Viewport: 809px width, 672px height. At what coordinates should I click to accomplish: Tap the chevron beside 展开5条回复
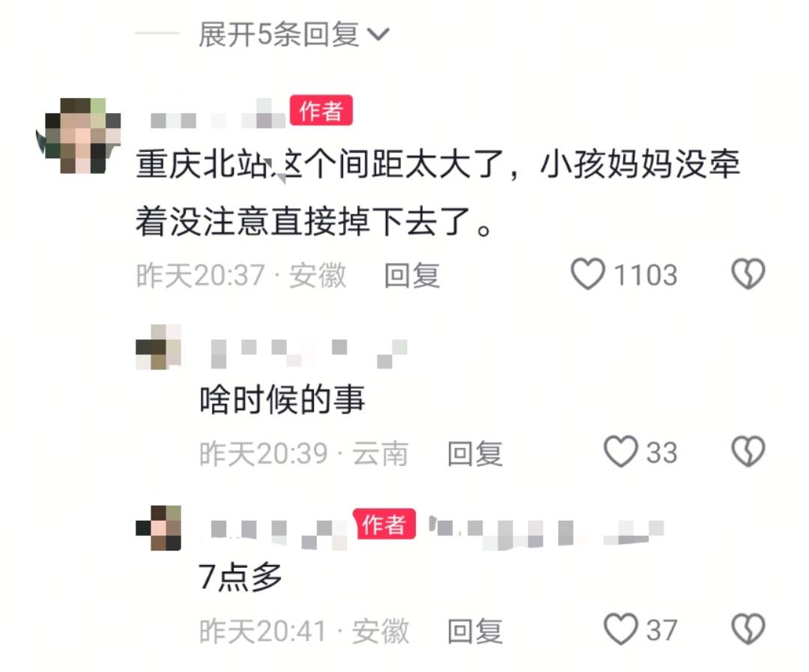coord(378,34)
